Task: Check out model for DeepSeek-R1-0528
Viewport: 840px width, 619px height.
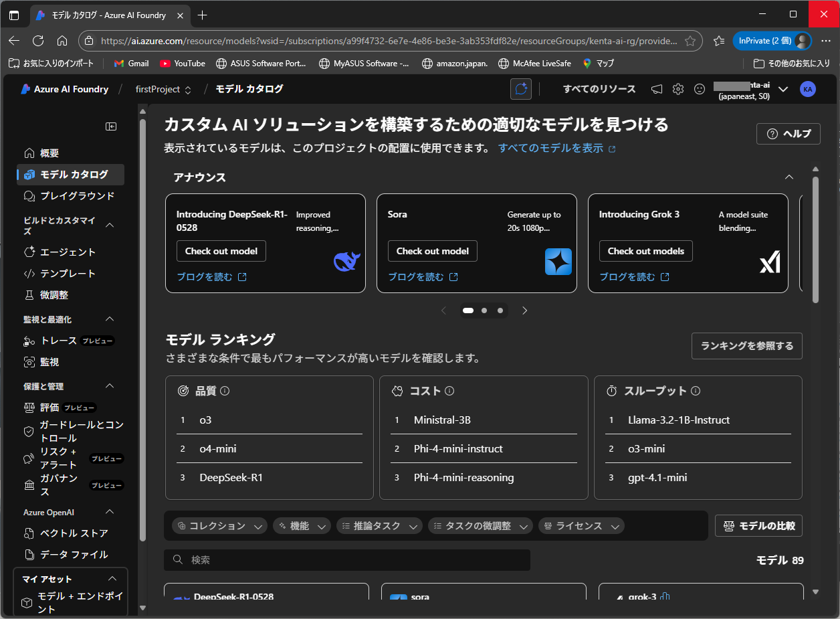Action: pos(221,251)
